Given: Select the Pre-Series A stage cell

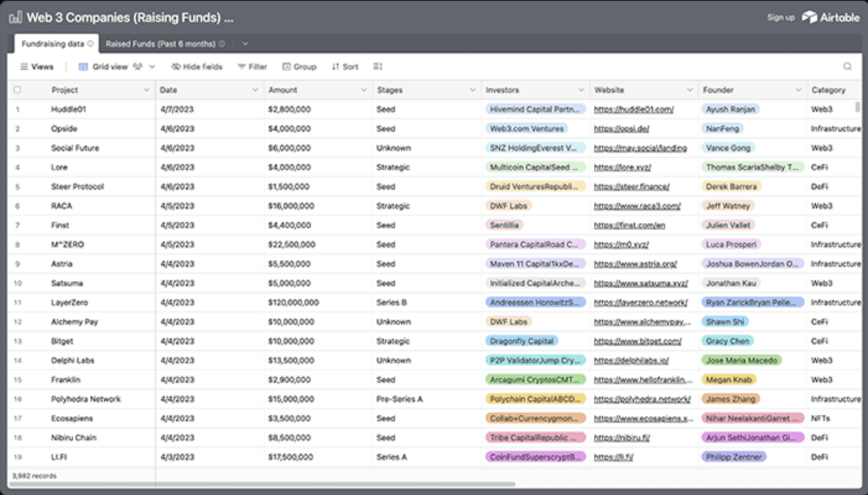Looking at the screenshot, I should pyautogui.click(x=427, y=399).
